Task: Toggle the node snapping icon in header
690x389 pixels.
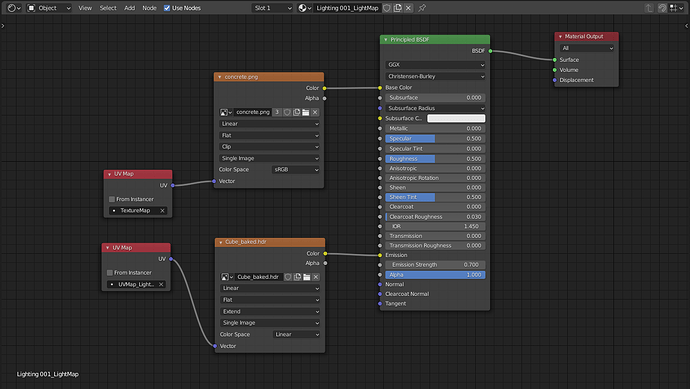Action: [x=662, y=8]
